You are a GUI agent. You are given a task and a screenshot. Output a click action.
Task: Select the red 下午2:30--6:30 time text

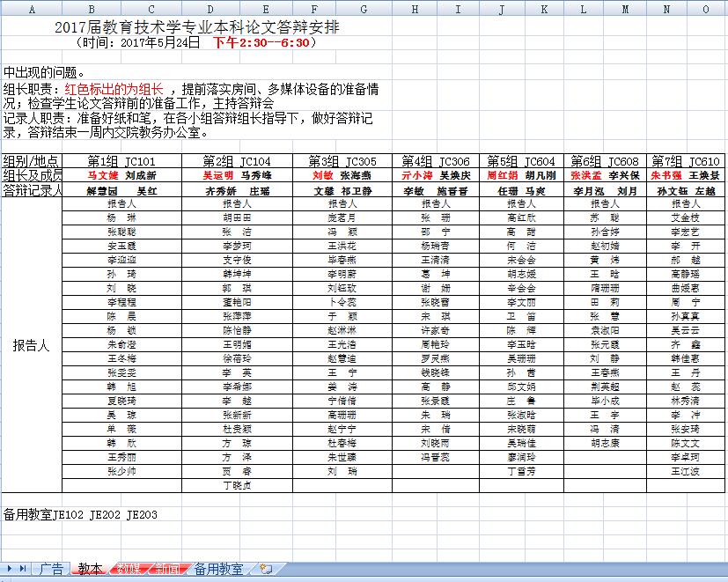[x=261, y=42]
